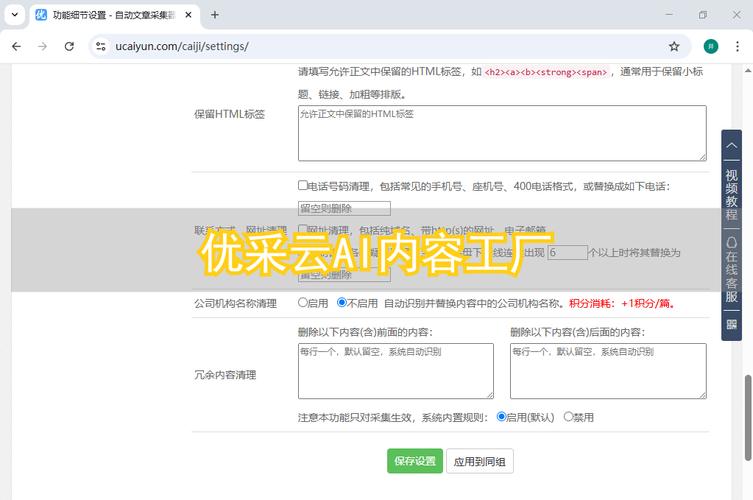Select 启用 for 公司机构名称清理
Screen dimensions: 753x500
pos(303,303)
